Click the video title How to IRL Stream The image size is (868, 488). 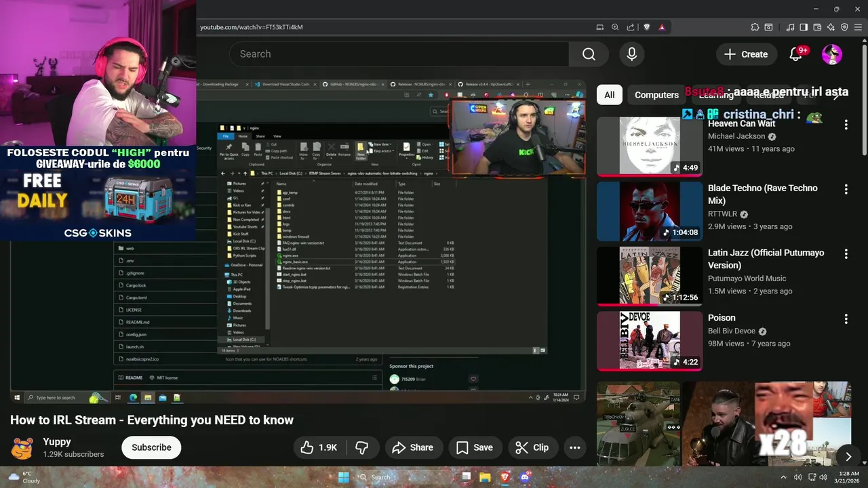pos(152,420)
